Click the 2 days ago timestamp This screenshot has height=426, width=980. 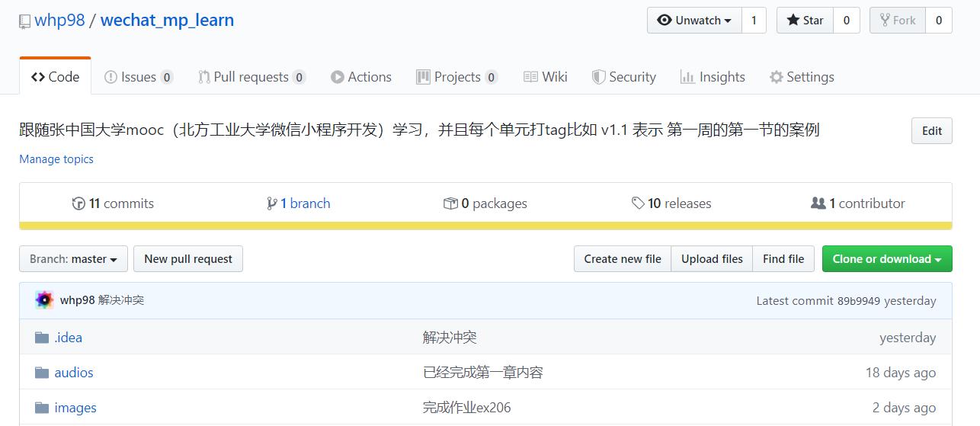905,408
